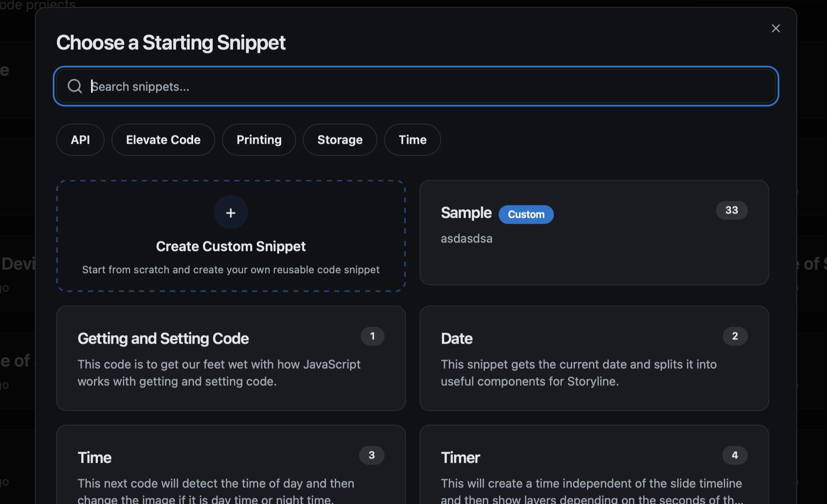
Task: Select the Time filter chip
Action: point(412,140)
